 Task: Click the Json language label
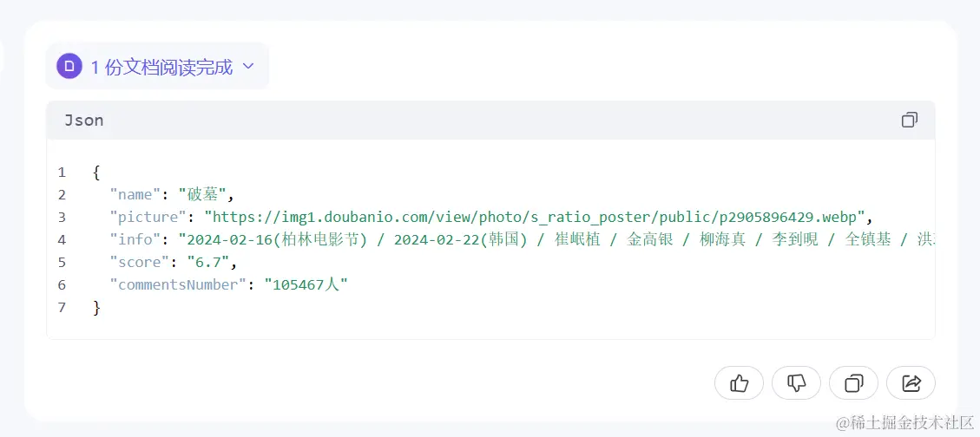[x=83, y=121]
